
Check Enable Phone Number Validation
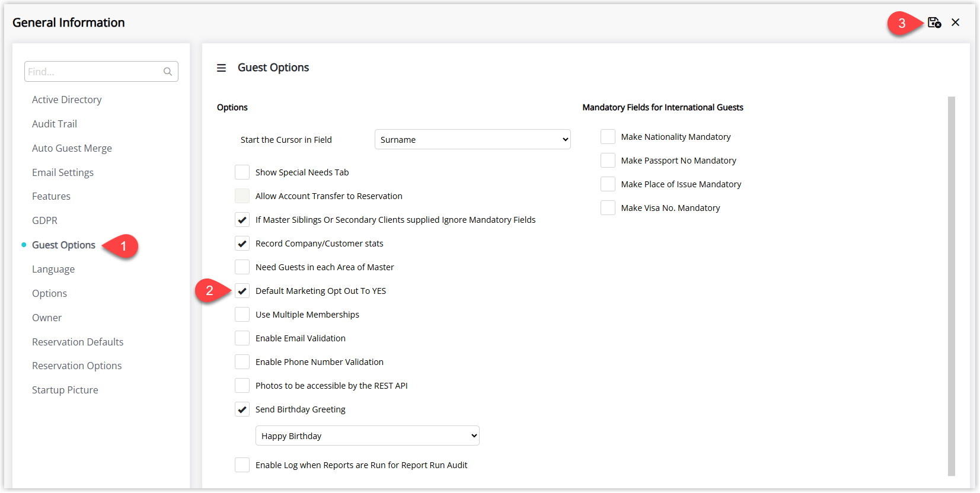pyautogui.click(x=242, y=362)
